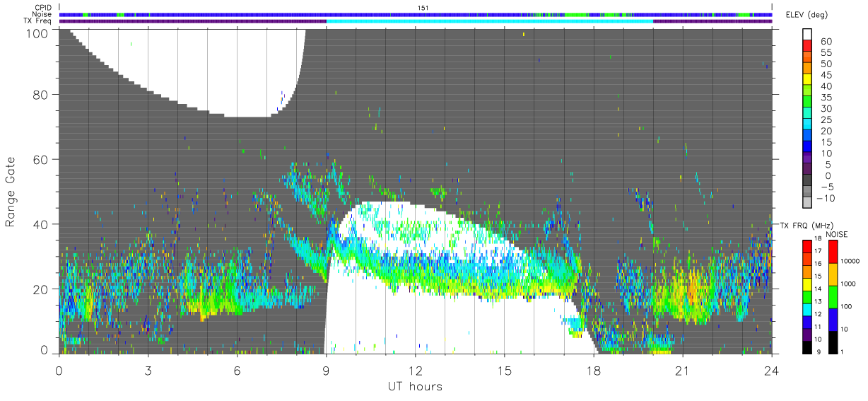Click the 3 tick on UT hours axis
The image size is (868, 401).
point(148,370)
